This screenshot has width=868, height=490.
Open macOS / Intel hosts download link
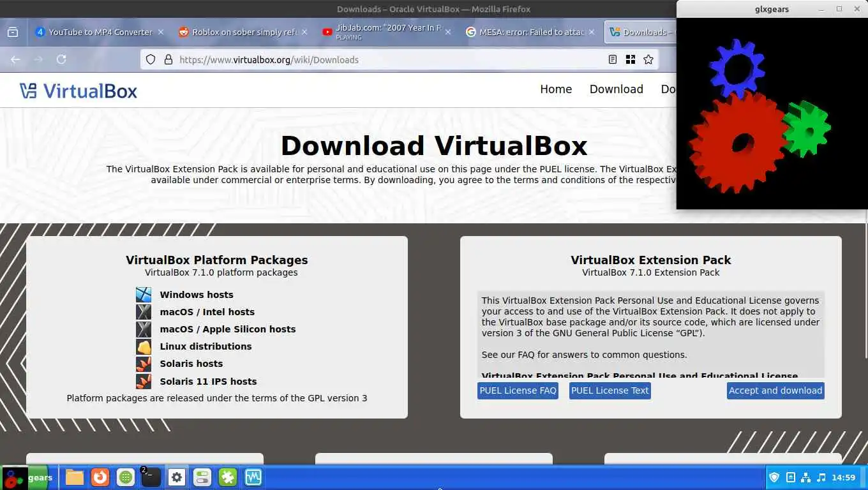[x=207, y=312]
